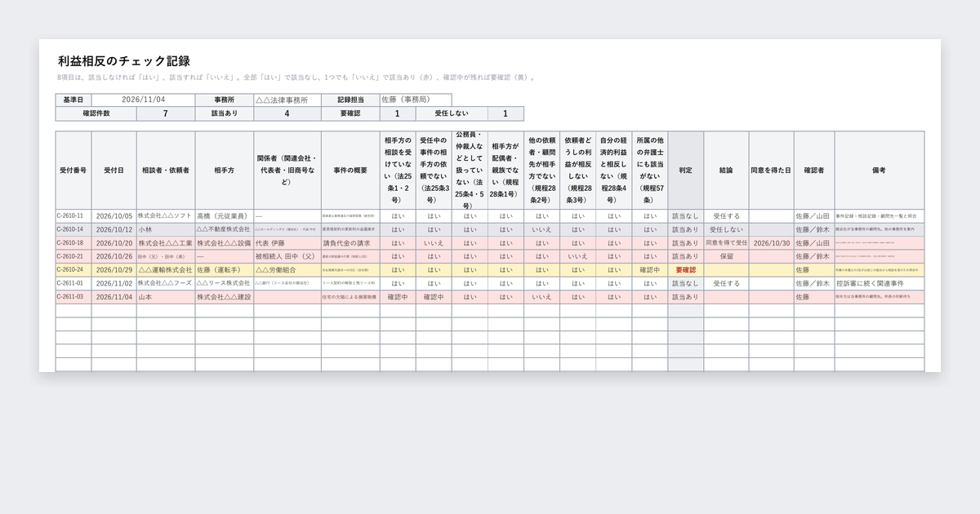This screenshot has width=980, height=514.
Task: Select the 確認中 cell in row C-2610-24
Action: (x=650, y=270)
